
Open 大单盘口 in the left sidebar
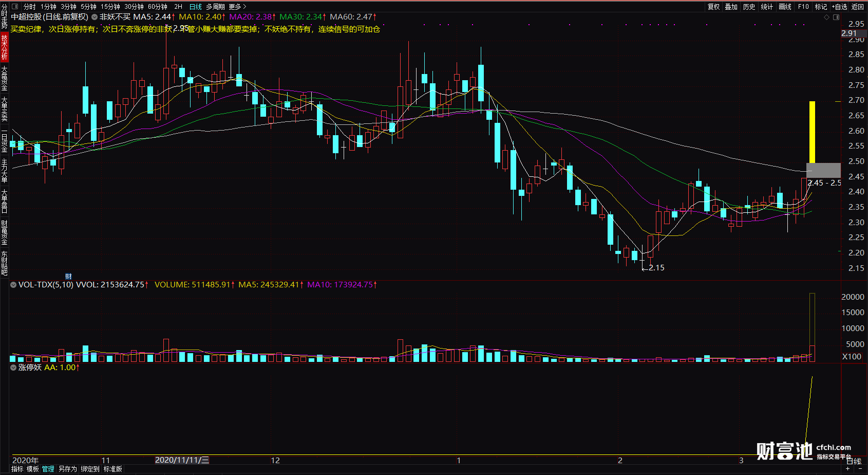click(x=4, y=201)
